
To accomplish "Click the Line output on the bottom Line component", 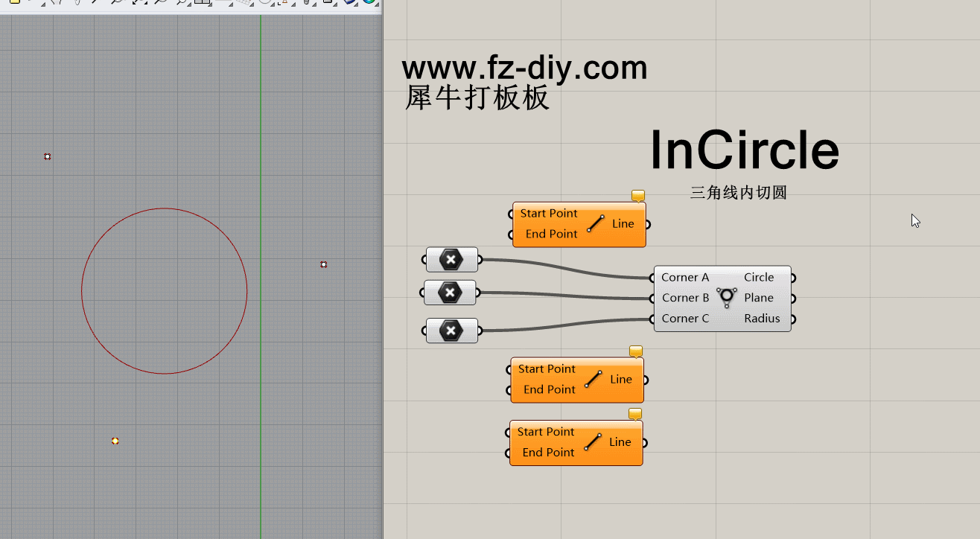I will click(620, 442).
